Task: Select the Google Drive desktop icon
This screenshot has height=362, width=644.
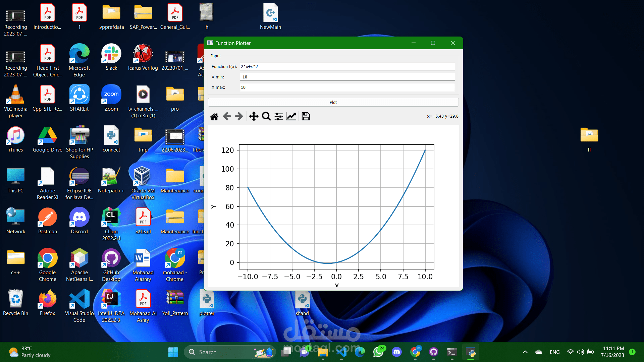Action: point(47,139)
